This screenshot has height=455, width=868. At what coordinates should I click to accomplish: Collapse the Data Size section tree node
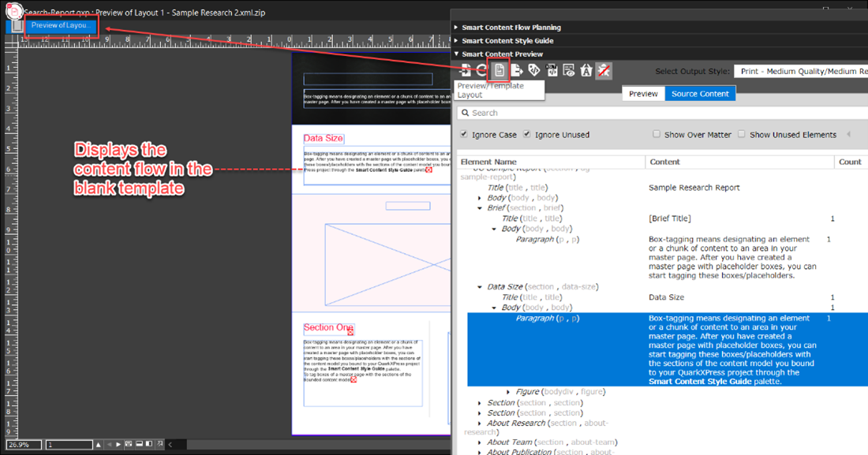(x=480, y=287)
